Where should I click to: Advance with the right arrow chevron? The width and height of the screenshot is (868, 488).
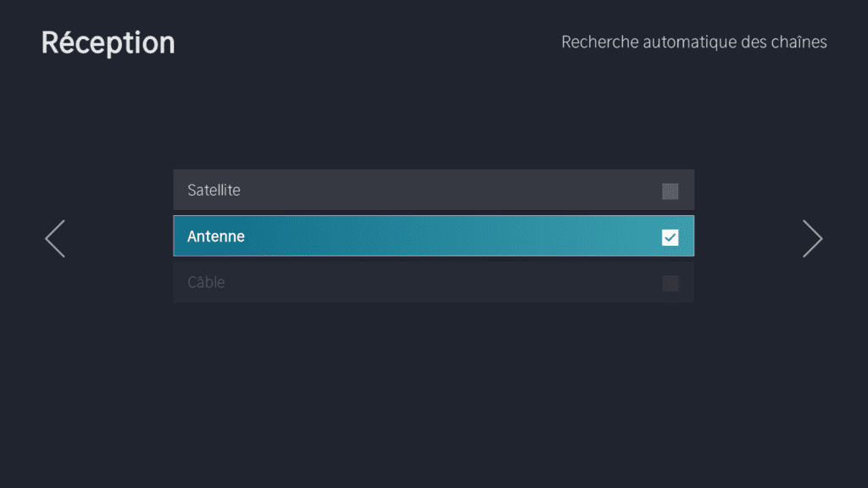(812, 239)
